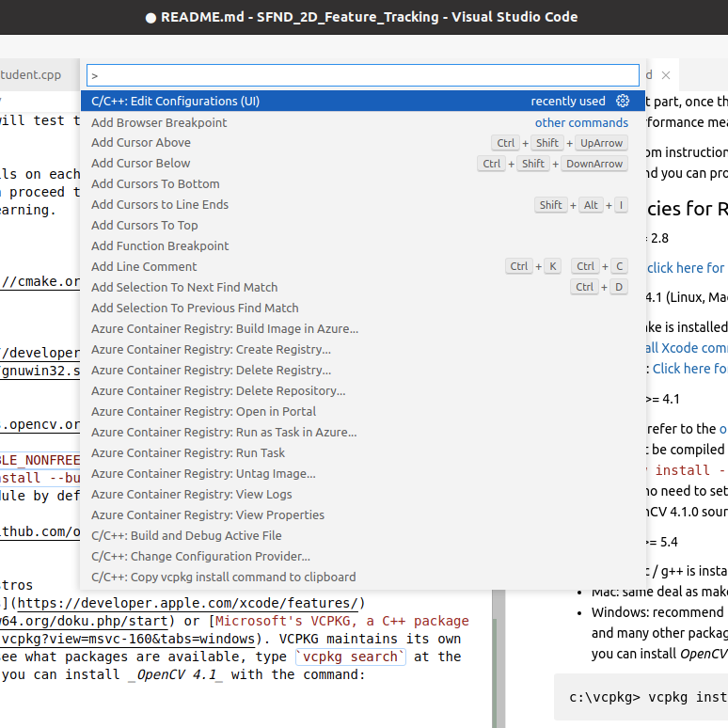The height and width of the screenshot is (728, 728).
Task: Run C/C++: Copy vcpkg install command to clipboard
Action: click(363, 577)
